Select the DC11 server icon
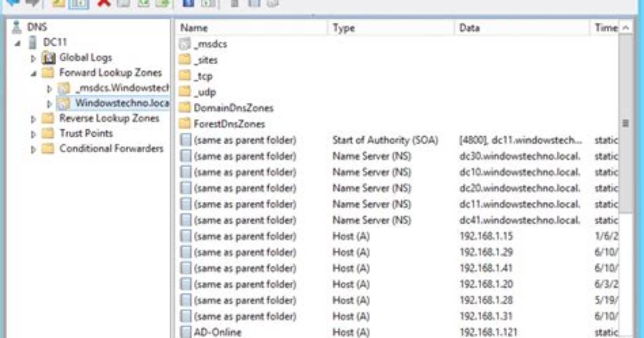 (32, 43)
